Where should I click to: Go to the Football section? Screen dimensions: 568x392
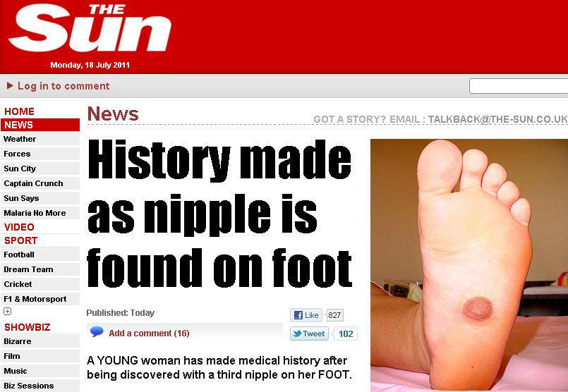40,255
